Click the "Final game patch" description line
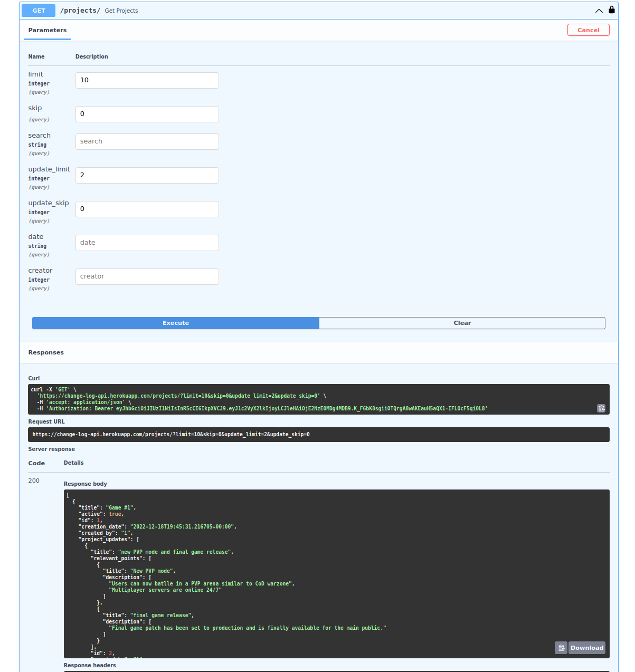Viewport: 635px width, 672px height. point(248,628)
